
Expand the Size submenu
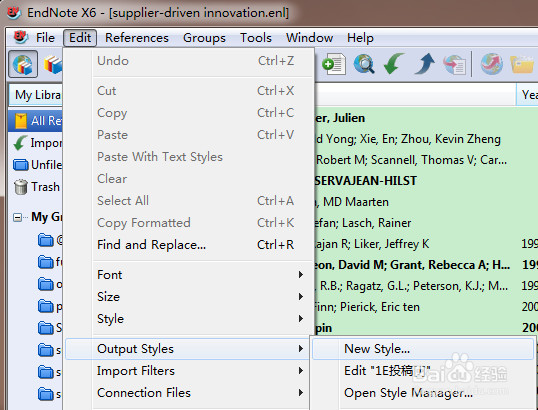(x=189, y=296)
